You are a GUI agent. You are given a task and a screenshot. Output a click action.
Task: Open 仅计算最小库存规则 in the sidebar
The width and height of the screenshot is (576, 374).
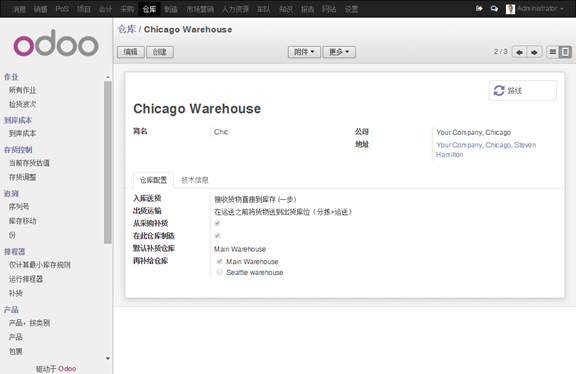[40, 265]
